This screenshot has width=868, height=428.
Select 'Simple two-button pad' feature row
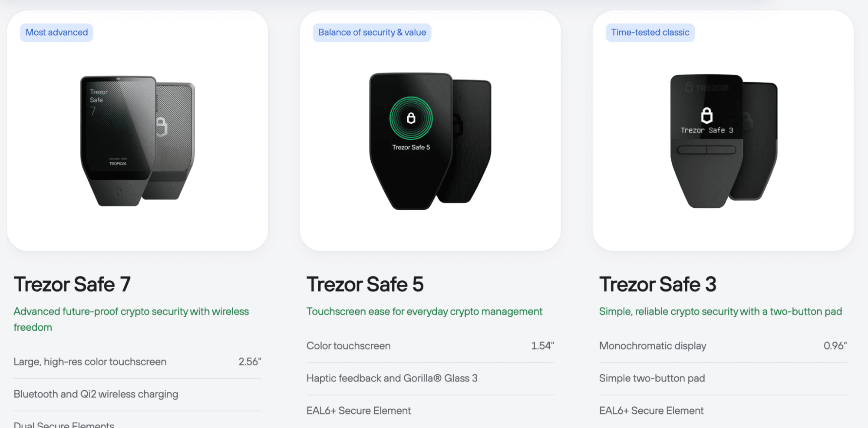pos(723,378)
